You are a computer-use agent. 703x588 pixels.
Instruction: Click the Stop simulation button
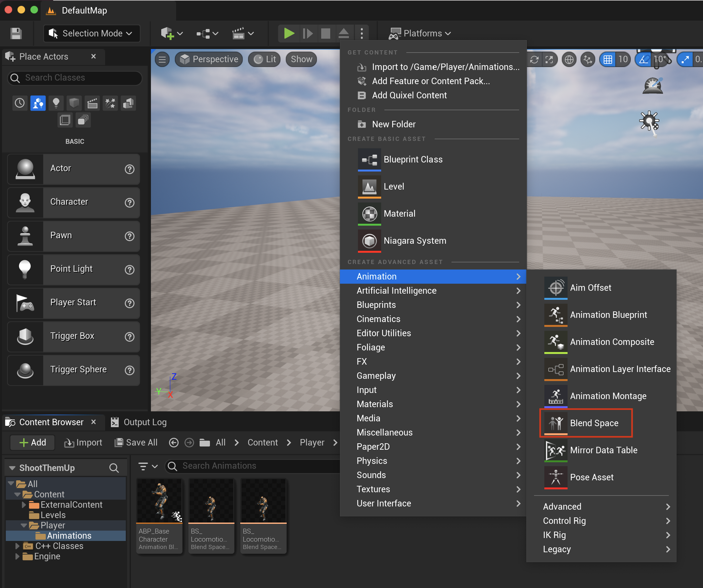click(325, 34)
